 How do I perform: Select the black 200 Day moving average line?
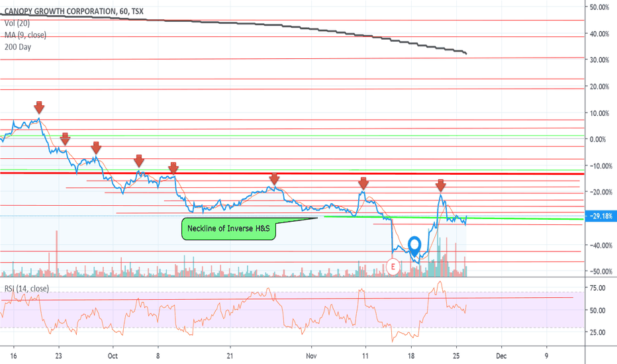[x=233, y=23]
